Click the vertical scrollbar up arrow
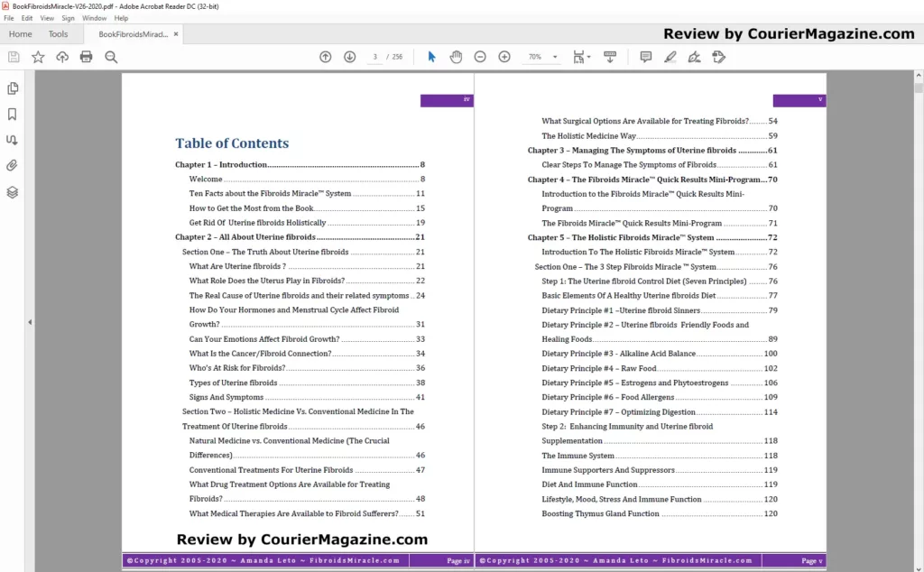 pyautogui.click(x=918, y=76)
